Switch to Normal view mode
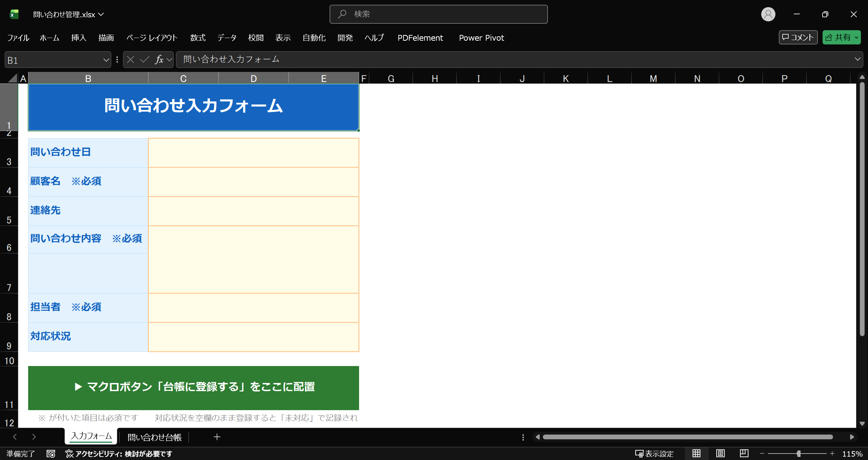This screenshot has height=460, width=868. (696, 454)
